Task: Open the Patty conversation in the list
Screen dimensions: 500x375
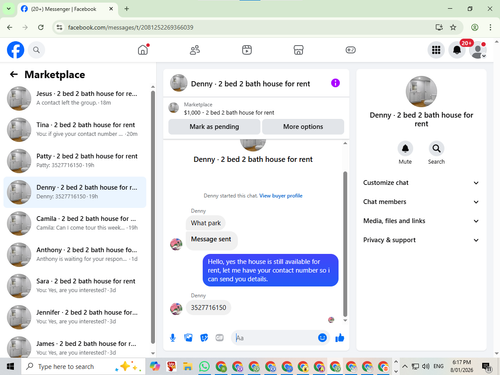Action: (75, 161)
